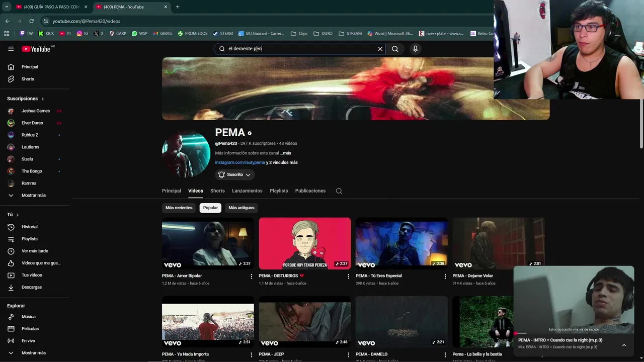Expand the Suscripciones heading arrow

(42, 99)
